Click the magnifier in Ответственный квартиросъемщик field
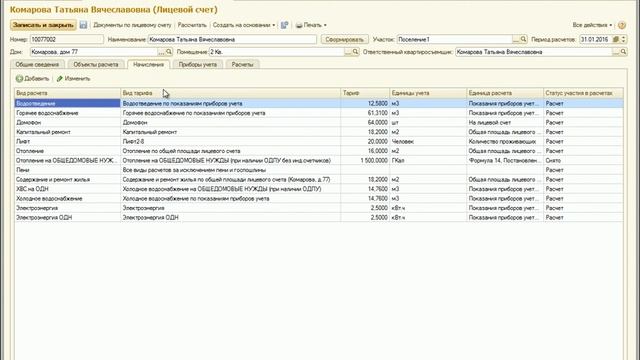Image resolution: width=640 pixels, height=360 pixels. [x=623, y=52]
